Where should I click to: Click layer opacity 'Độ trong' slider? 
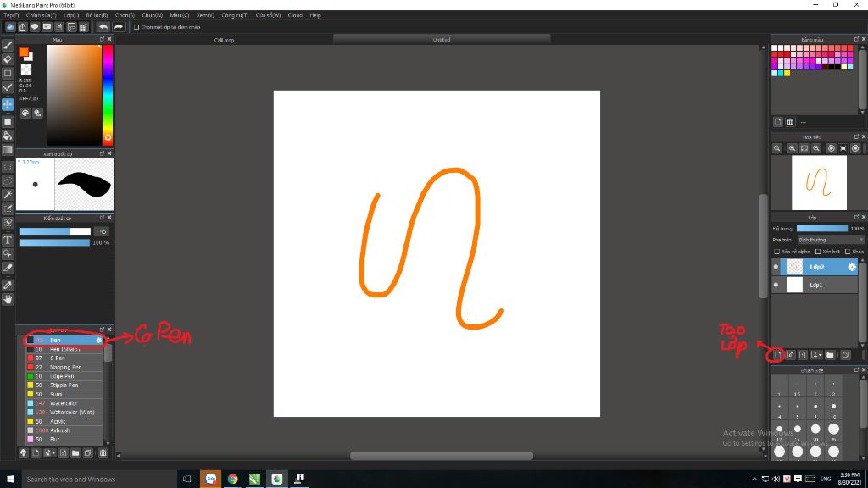tap(822, 229)
